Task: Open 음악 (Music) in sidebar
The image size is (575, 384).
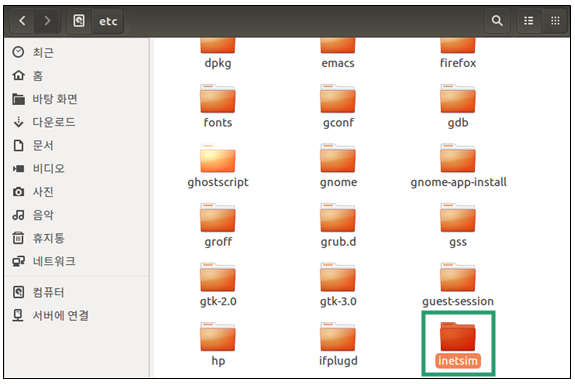Action: (77, 215)
